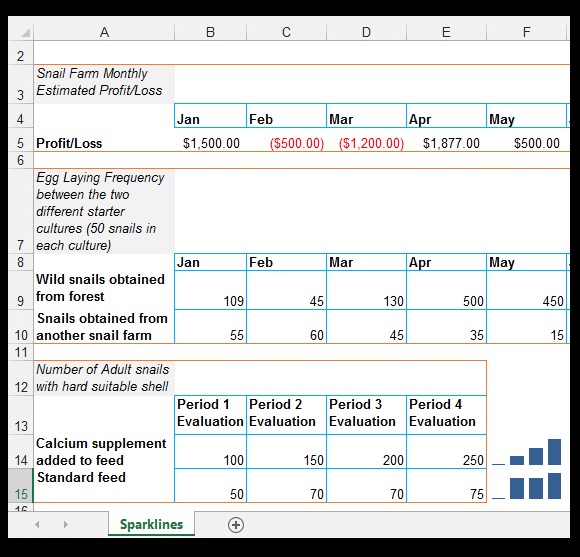The height and width of the screenshot is (557, 580).
Task: Click the previous sheet navigation arrow
Action: pos(37,524)
